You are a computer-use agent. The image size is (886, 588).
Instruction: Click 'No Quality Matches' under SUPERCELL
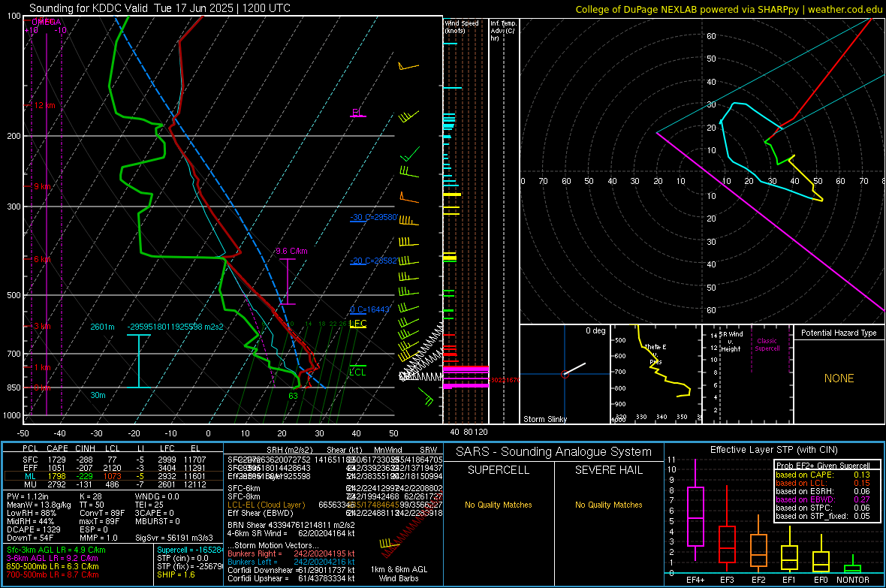[x=499, y=505]
